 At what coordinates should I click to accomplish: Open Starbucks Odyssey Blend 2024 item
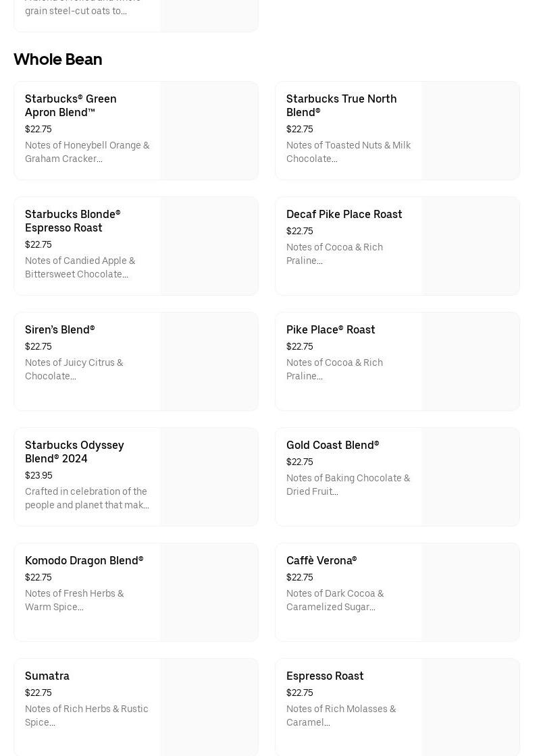(x=74, y=452)
